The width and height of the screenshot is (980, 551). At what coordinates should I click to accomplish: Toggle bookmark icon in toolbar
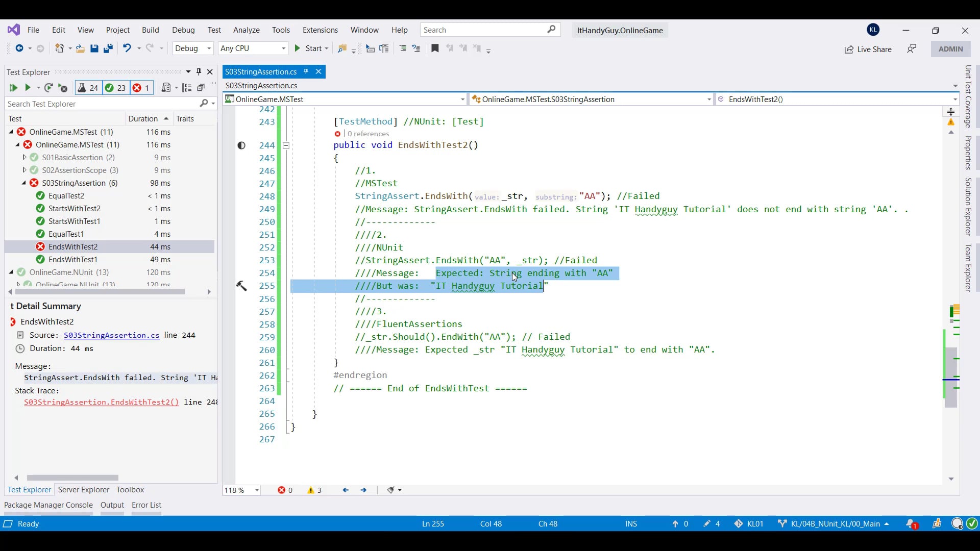pyautogui.click(x=435, y=48)
